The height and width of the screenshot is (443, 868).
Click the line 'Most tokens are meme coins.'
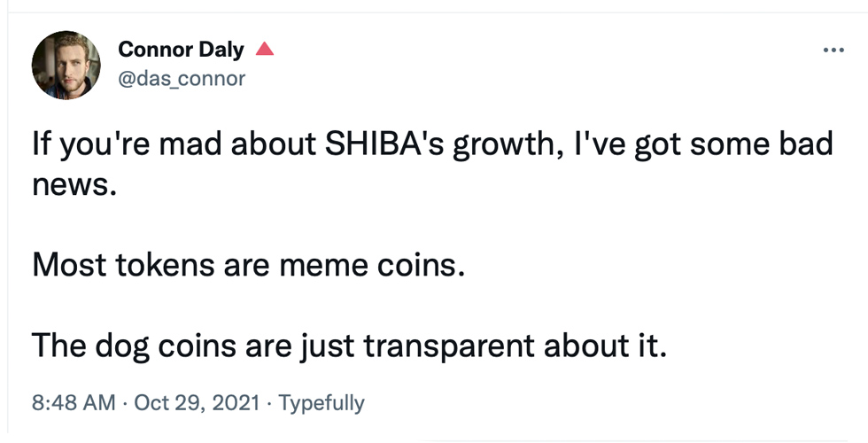coord(248,265)
